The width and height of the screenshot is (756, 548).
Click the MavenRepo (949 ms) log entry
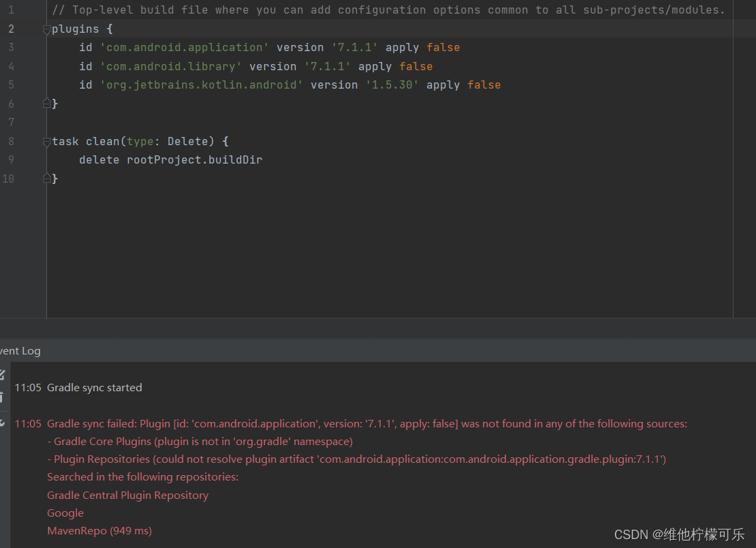(x=99, y=530)
